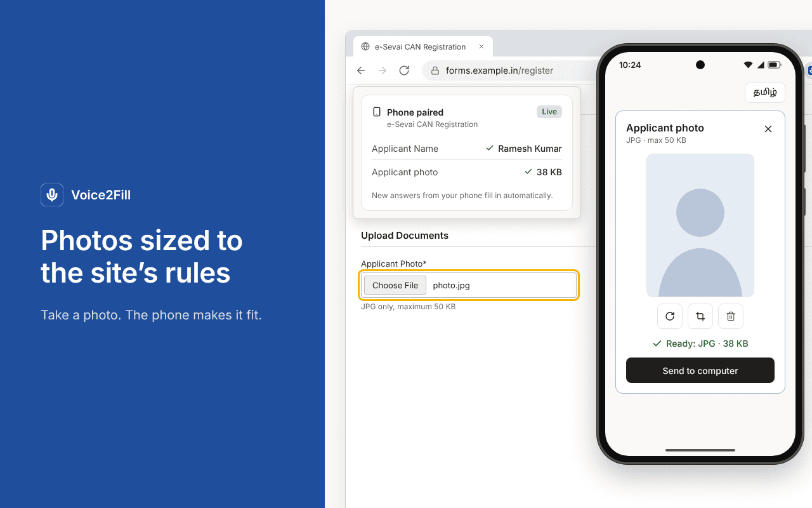Click the phone Wi-Fi signal icon
The image size is (812, 508).
[x=748, y=65]
